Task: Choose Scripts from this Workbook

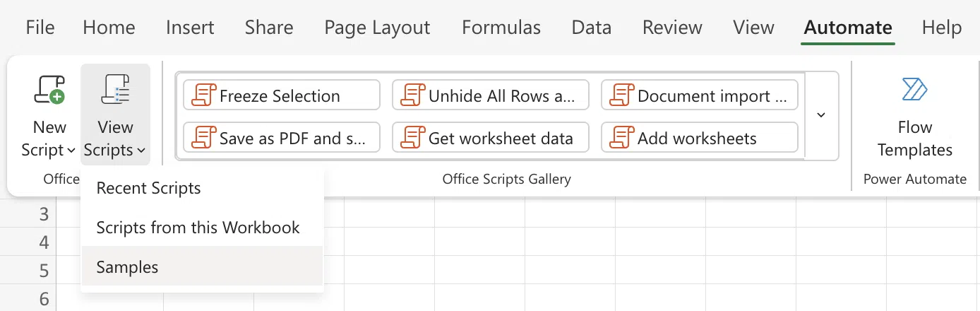Action: pos(198,228)
